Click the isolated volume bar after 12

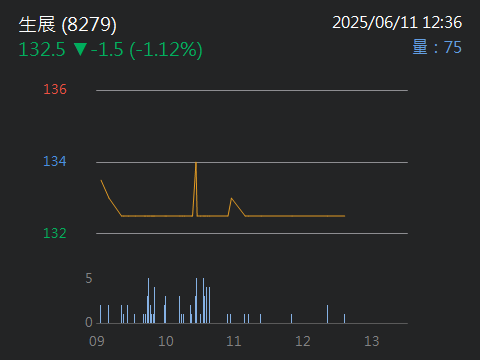327,314
